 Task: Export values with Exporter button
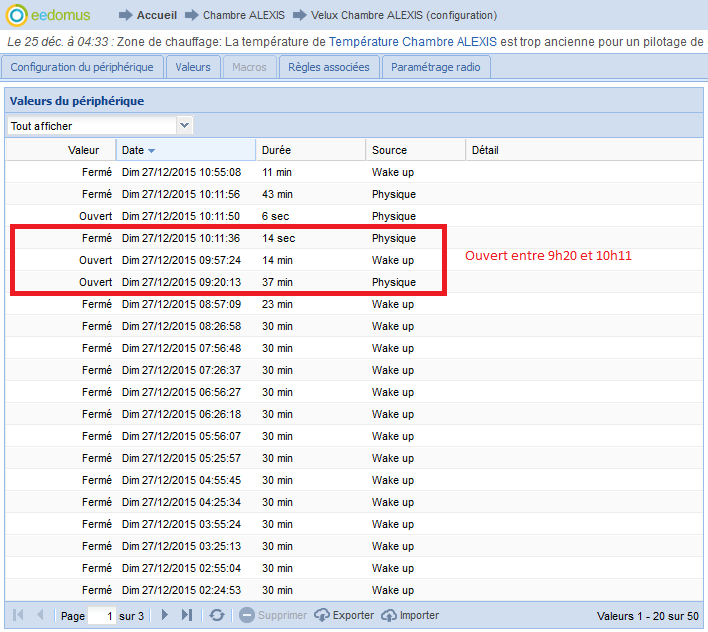[344, 615]
